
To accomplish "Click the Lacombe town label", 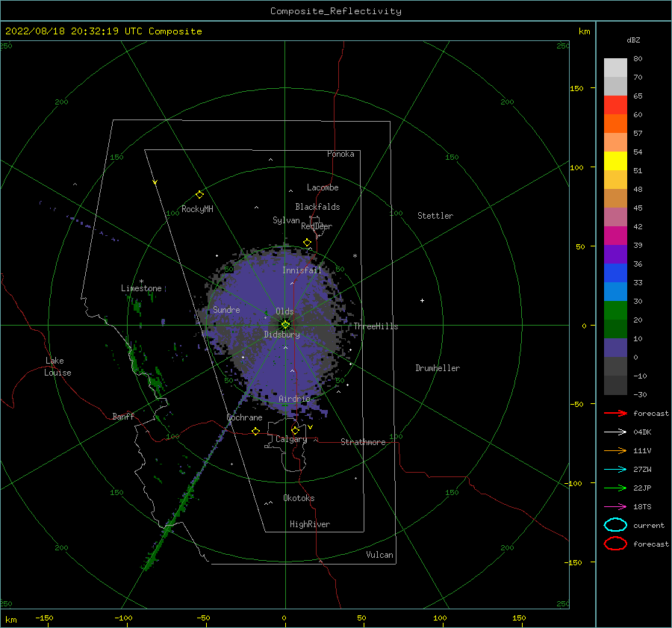I will [x=323, y=187].
